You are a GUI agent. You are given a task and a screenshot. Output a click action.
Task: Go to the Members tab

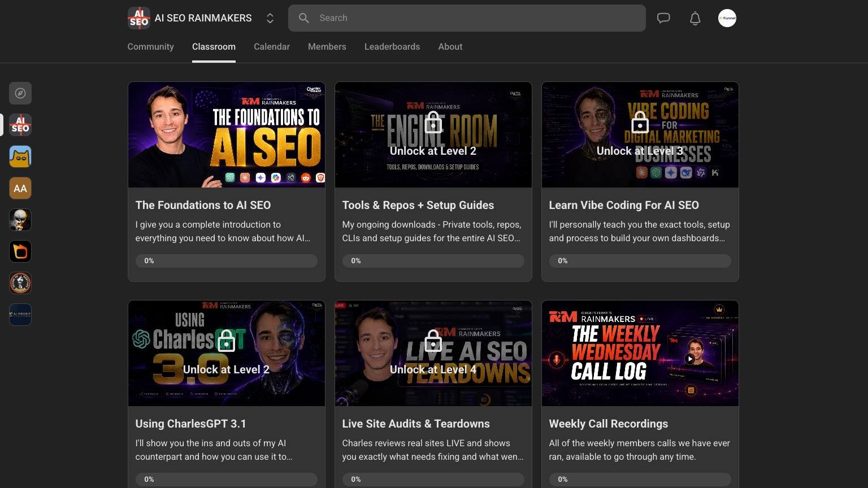(x=327, y=47)
